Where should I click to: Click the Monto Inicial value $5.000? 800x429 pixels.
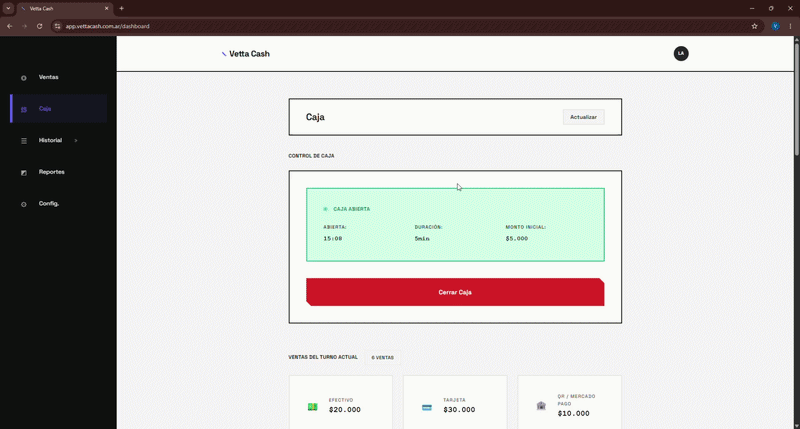tap(517, 238)
